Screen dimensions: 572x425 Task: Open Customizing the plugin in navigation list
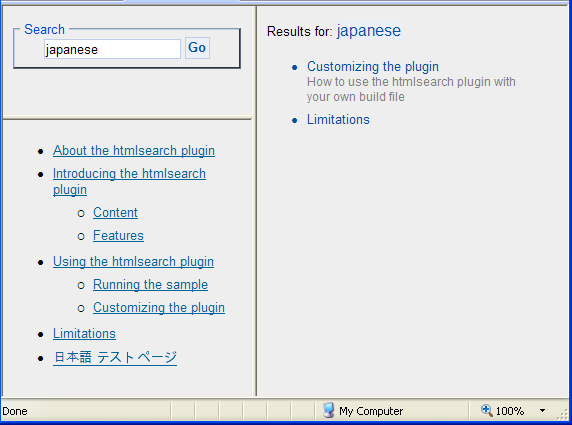tap(159, 307)
